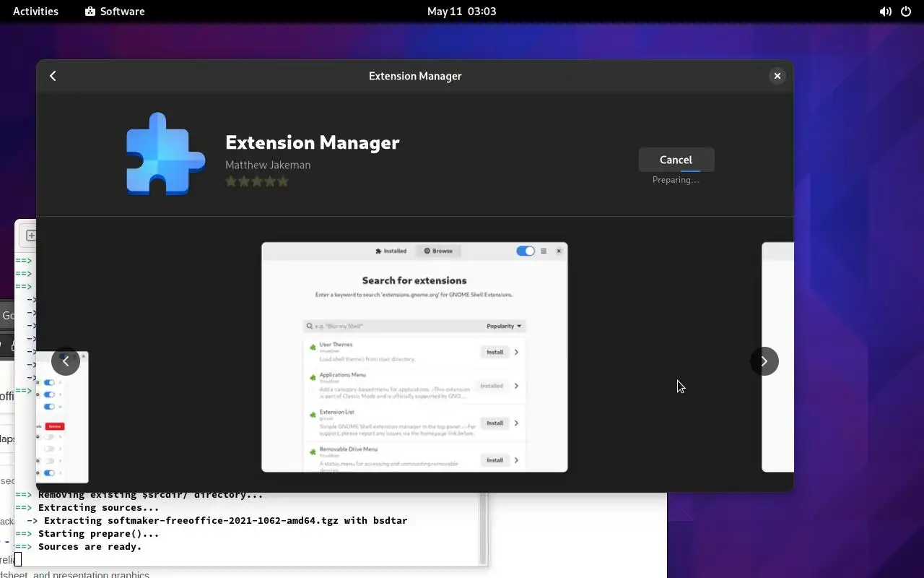Click the installation progress bar under Cancel
The height and width of the screenshot is (578, 924).
click(676, 171)
